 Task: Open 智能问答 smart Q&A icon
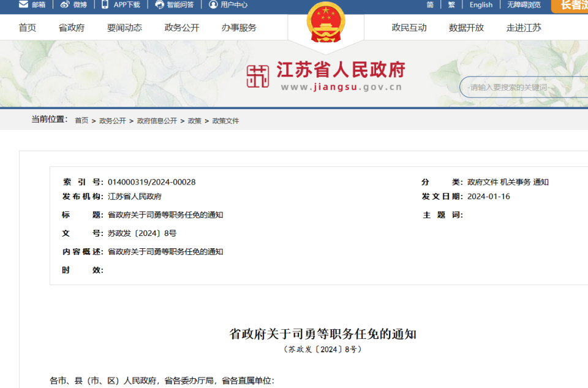(159, 6)
